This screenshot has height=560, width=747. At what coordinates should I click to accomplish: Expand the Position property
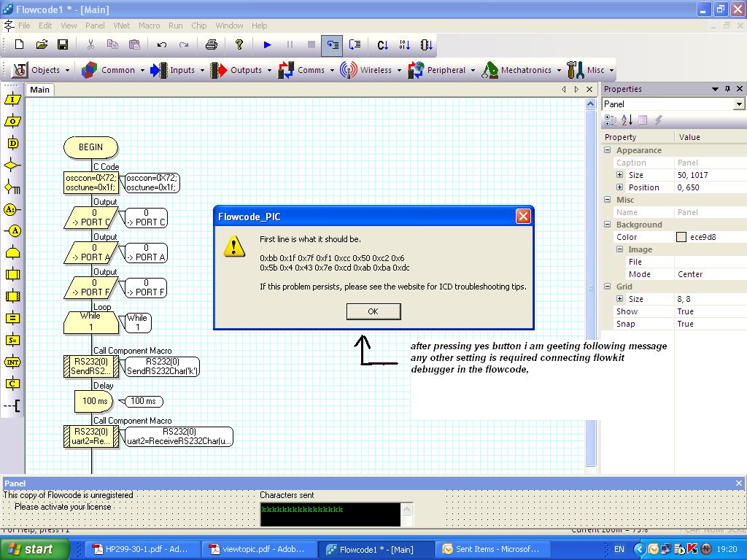coord(620,187)
